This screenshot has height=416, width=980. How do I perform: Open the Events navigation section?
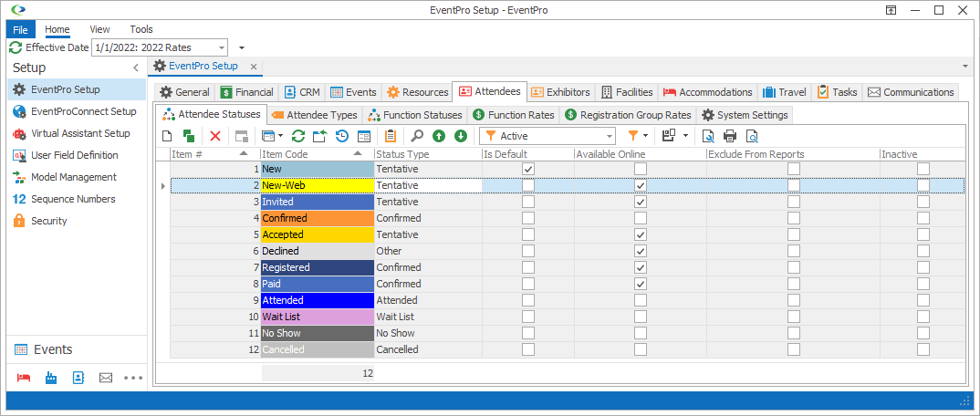[77, 349]
